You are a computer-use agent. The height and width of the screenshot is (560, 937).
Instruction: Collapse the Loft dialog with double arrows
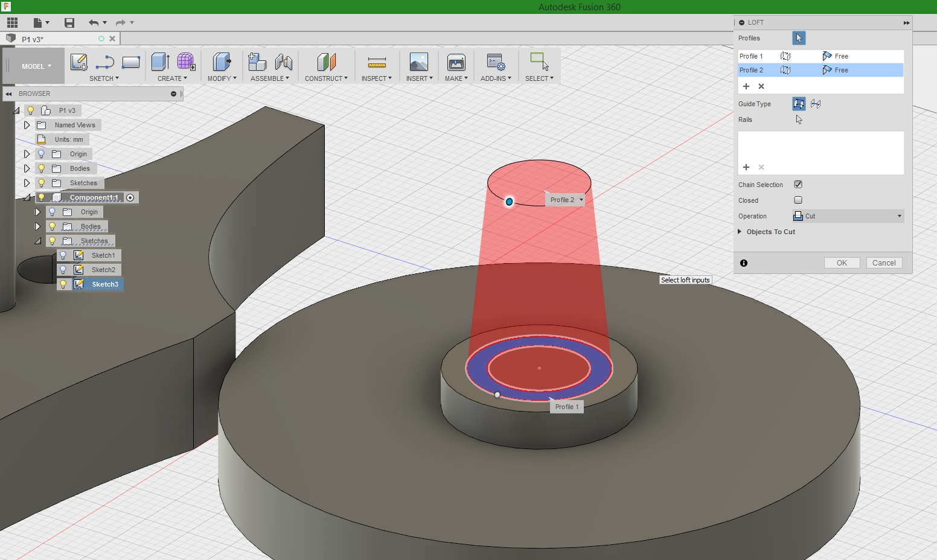point(906,22)
